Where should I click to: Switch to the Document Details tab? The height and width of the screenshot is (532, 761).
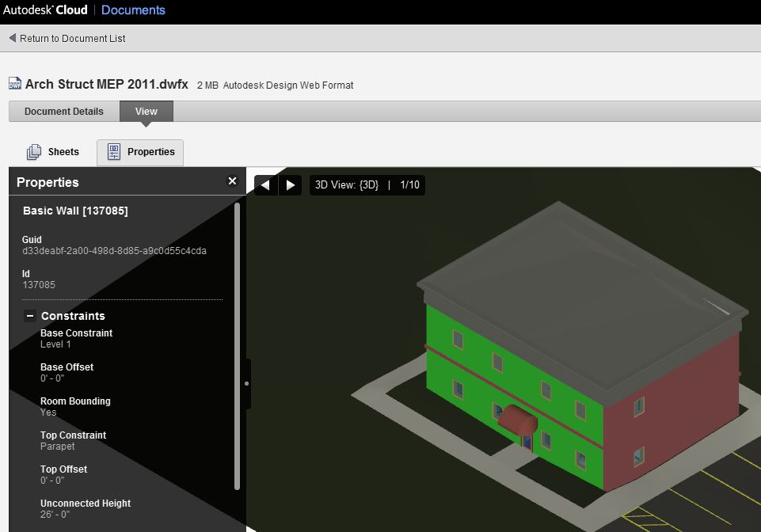pyautogui.click(x=64, y=111)
